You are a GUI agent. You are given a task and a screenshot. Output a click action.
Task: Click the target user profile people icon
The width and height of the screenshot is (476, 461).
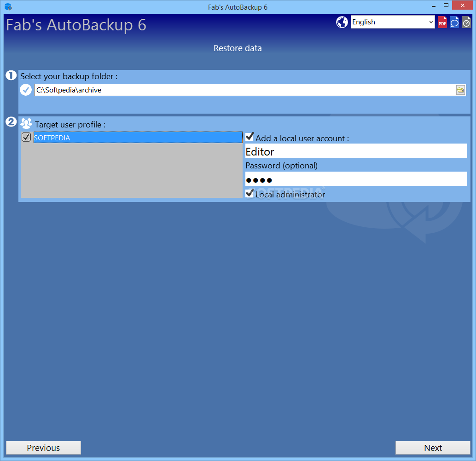[x=26, y=123]
